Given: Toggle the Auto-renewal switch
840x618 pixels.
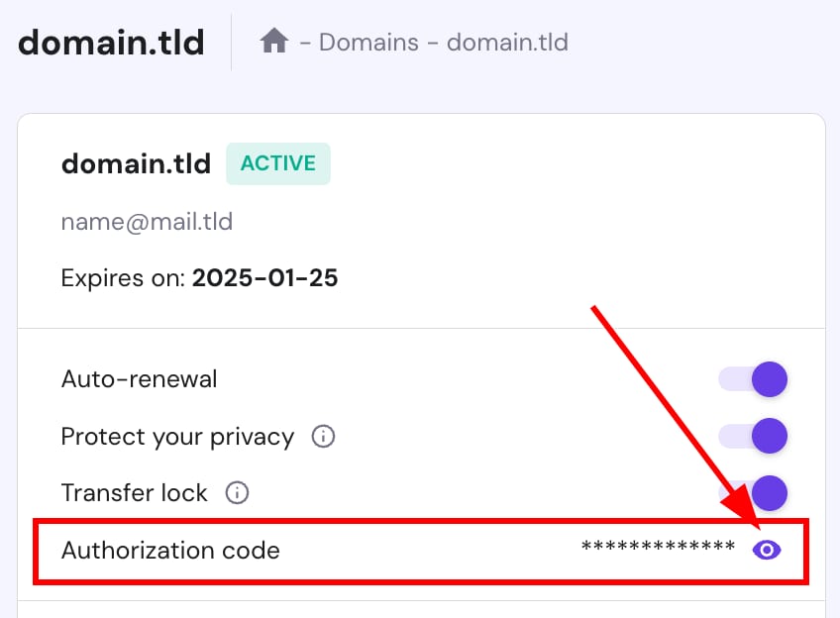Looking at the screenshot, I should pyautogui.click(x=755, y=379).
